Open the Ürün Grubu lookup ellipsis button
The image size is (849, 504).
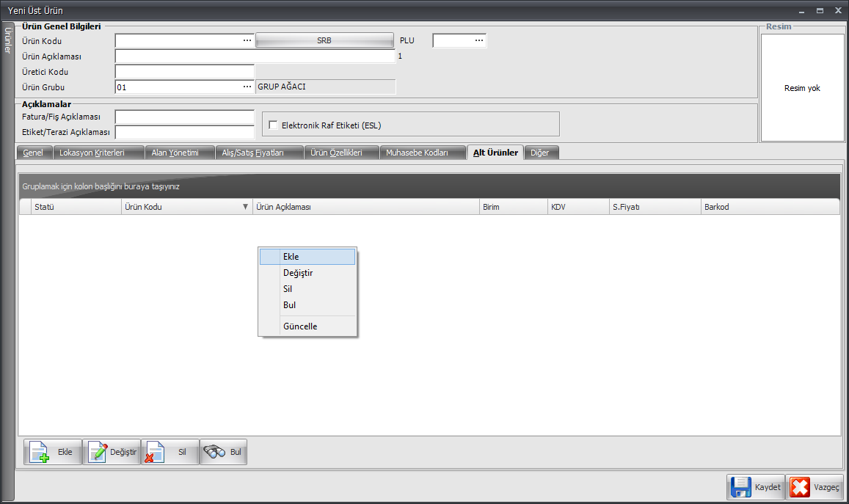click(247, 87)
